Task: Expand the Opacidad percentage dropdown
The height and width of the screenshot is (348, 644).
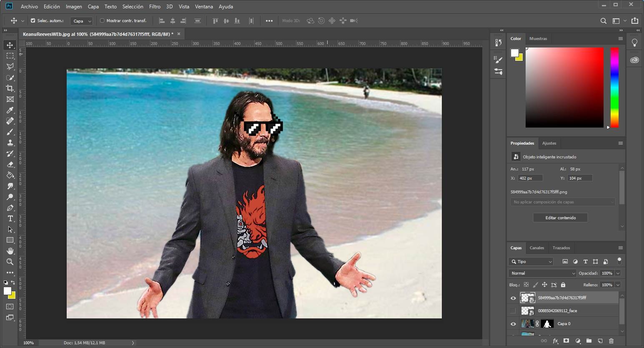Action: [x=618, y=273]
